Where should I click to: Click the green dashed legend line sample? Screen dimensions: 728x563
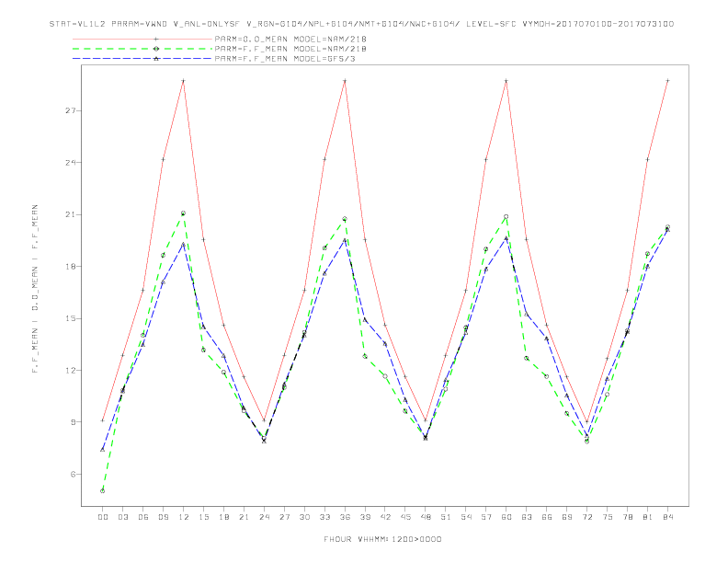[x=142, y=49]
